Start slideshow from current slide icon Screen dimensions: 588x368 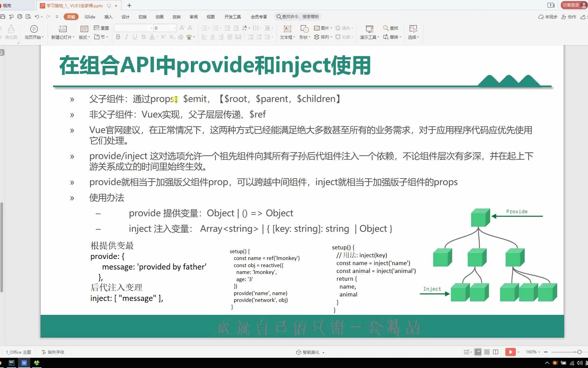coord(34,29)
